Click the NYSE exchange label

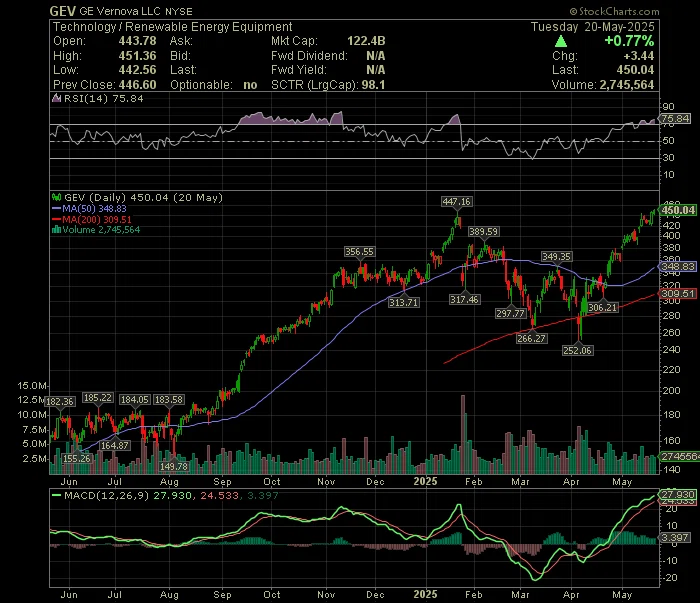(179, 12)
